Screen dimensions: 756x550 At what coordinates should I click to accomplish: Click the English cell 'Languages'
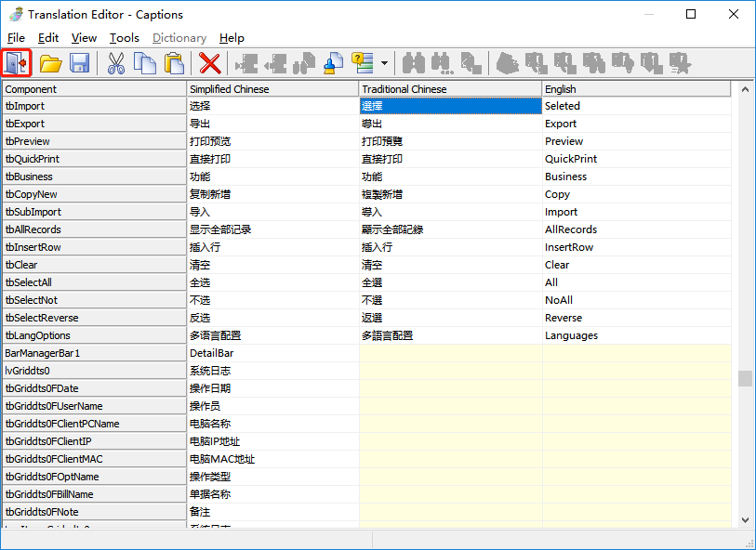636,335
